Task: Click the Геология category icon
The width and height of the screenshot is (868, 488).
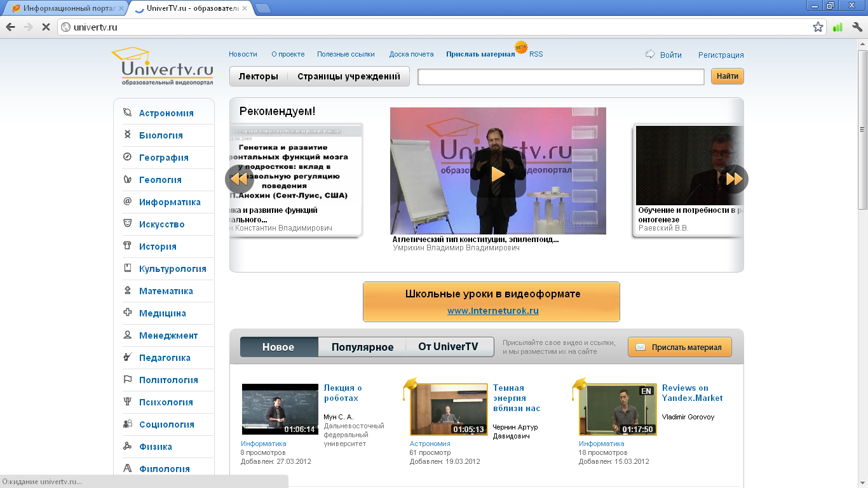Action: [x=127, y=180]
